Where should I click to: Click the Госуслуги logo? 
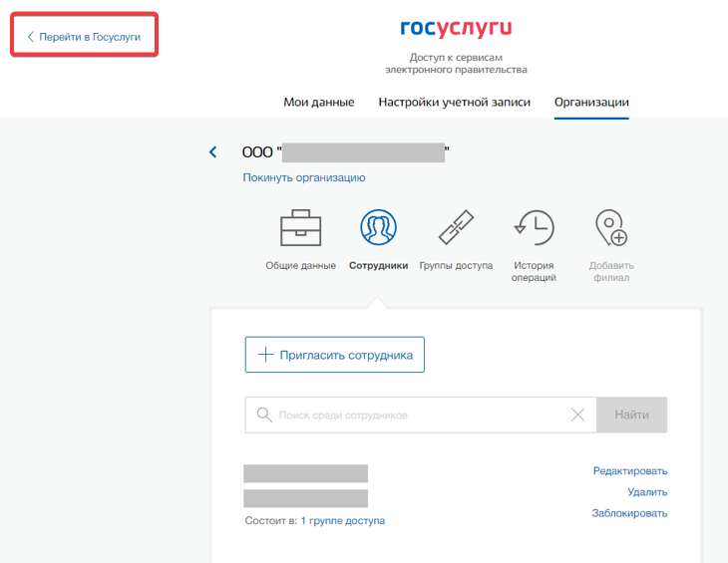click(x=456, y=28)
